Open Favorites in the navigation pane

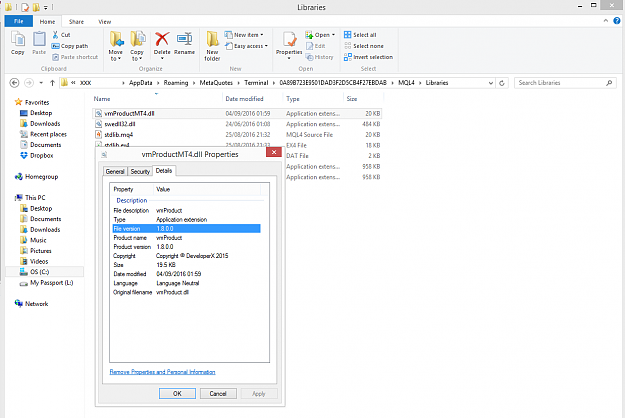point(32,102)
